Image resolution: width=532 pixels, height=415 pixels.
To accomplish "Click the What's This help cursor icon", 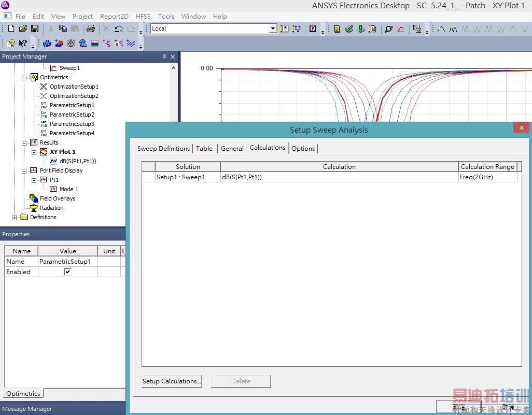I will tap(23, 44).
